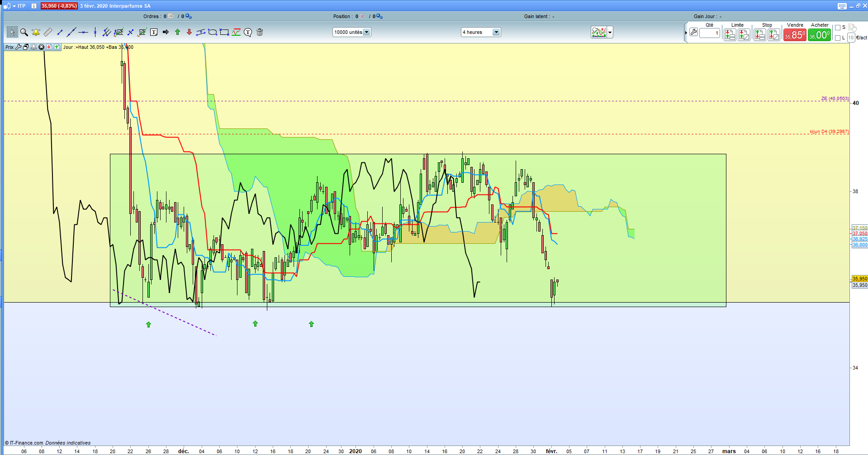Close the Prix panel with X icon

pos(41,47)
